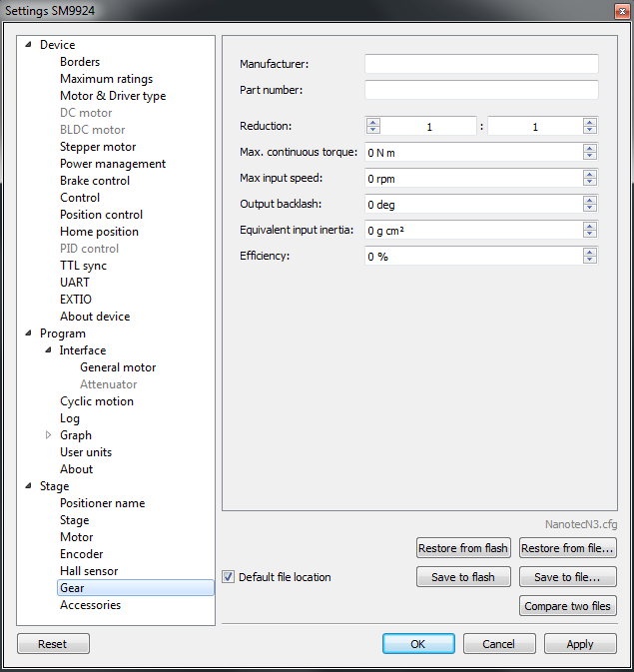The width and height of the screenshot is (634, 672).
Task: Click the Restore from flash button
Action: [x=463, y=548]
